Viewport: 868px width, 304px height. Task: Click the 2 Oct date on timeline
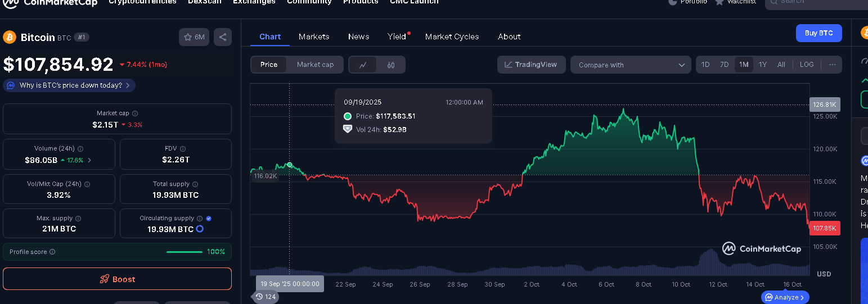(532, 284)
